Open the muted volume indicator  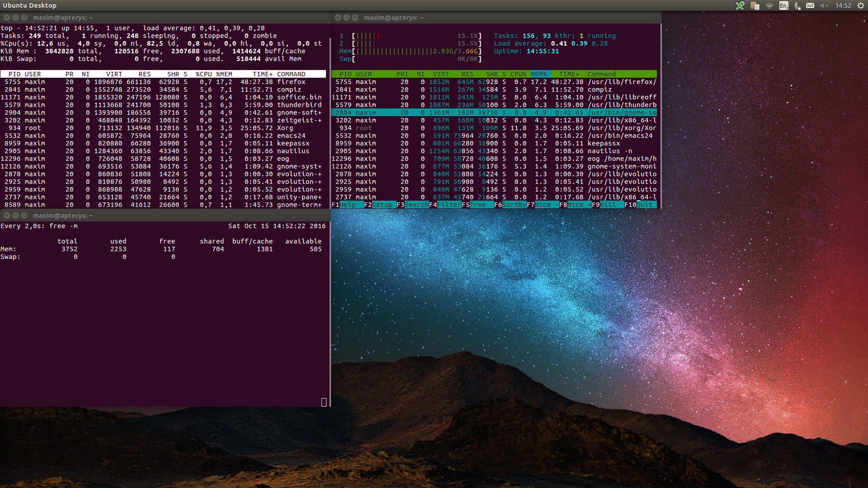tap(824, 5)
